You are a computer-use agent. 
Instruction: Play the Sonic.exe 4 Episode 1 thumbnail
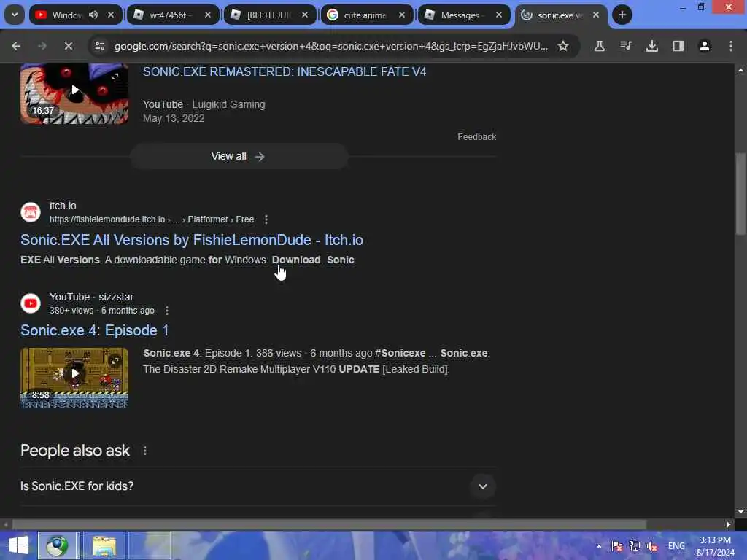(74, 378)
